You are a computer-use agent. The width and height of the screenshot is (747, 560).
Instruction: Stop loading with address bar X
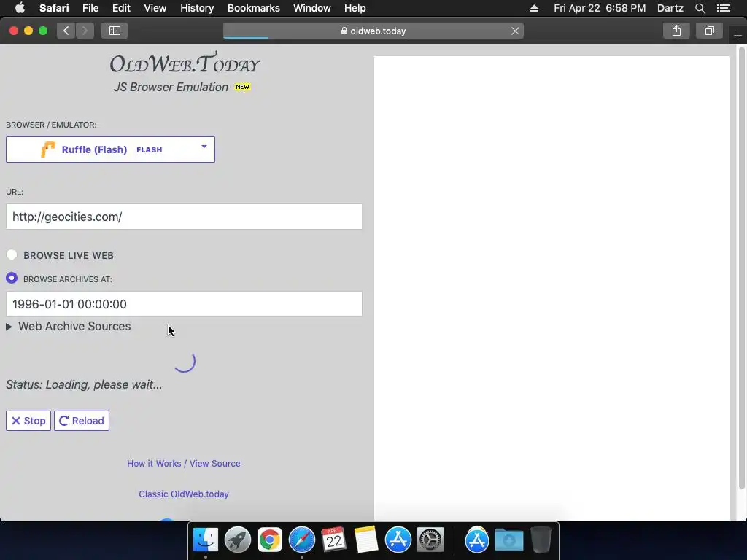coord(515,31)
